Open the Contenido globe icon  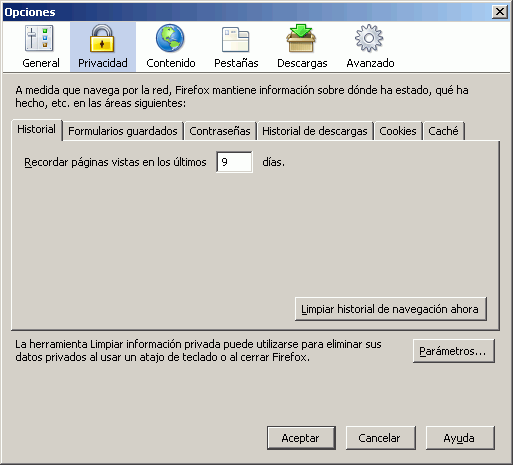pos(170,38)
